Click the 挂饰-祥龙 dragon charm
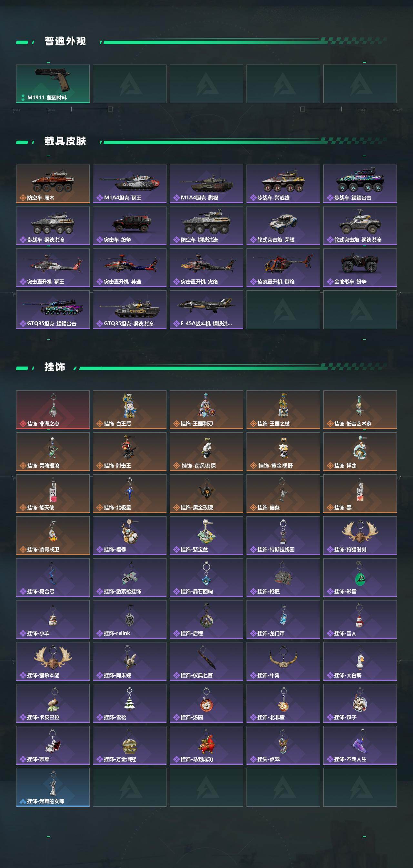 (360, 452)
